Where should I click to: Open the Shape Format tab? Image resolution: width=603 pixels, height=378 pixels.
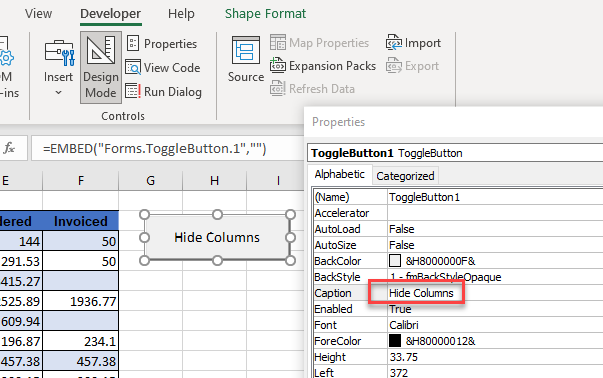pyautogui.click(x=265, y=13)
